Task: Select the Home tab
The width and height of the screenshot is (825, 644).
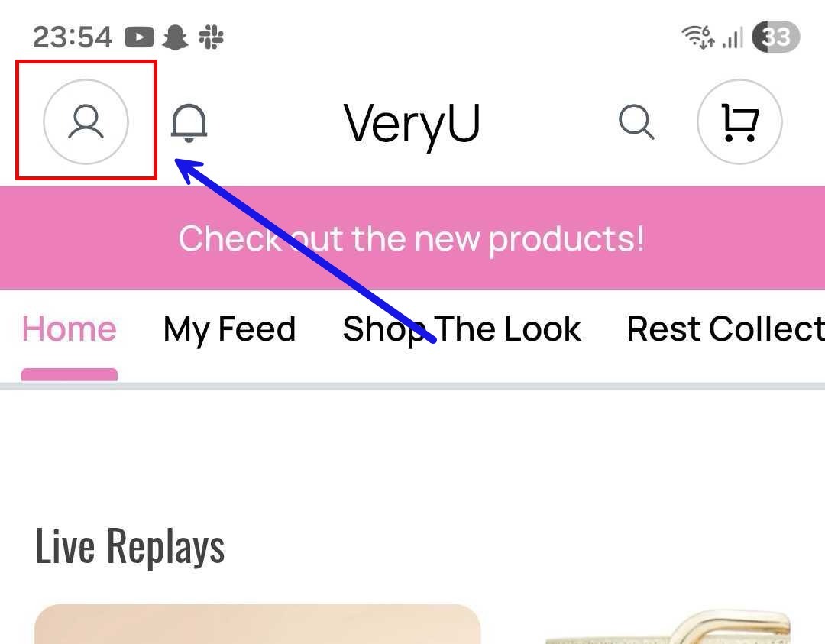Action: coord(69,329)
